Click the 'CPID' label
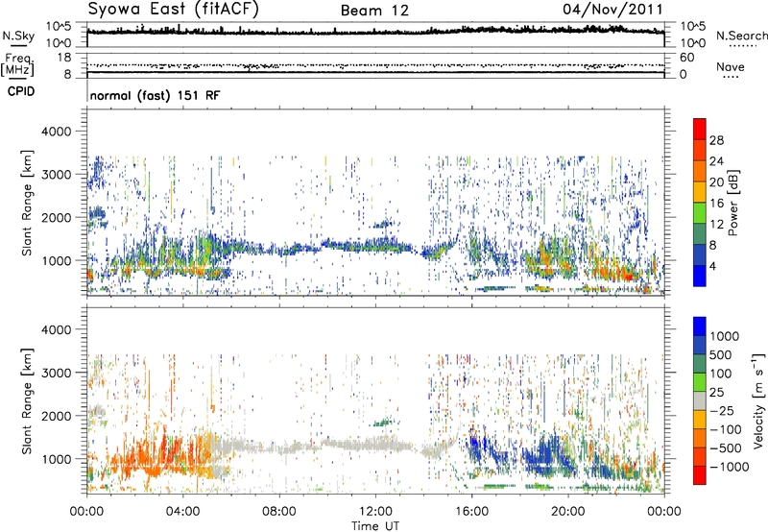This screenshot has height=532, width=768. 21,91
